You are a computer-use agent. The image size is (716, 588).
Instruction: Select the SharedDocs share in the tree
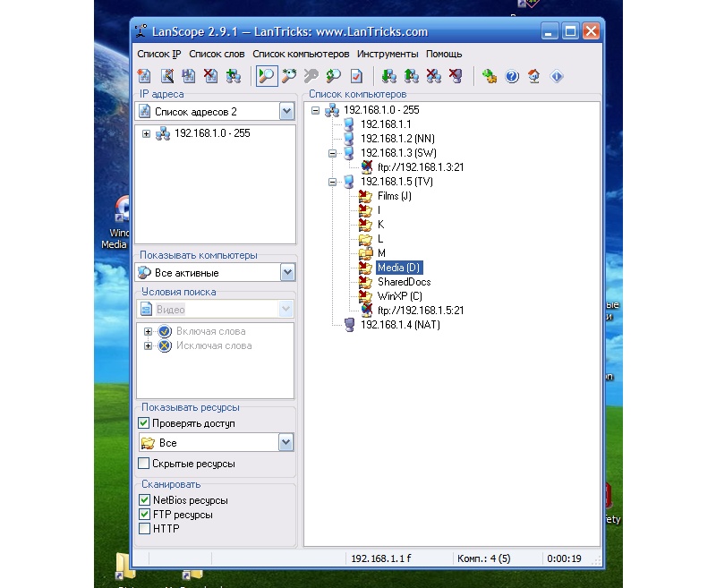click(404, 282)
